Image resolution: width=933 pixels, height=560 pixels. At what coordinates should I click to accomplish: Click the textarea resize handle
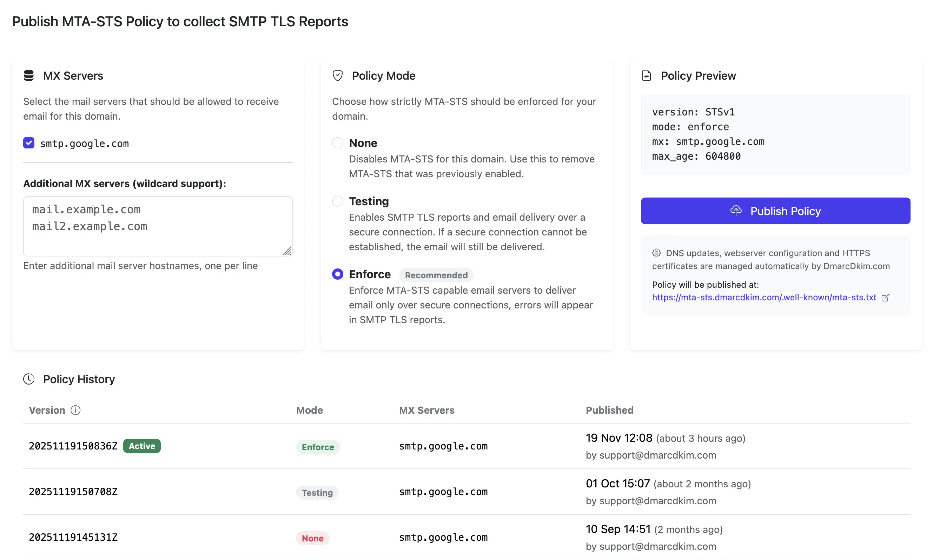[287, 251]
